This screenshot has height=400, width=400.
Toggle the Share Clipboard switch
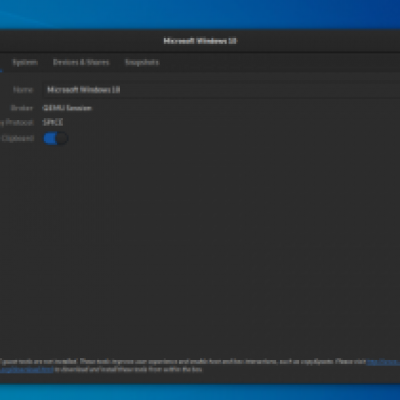[56, 138]
